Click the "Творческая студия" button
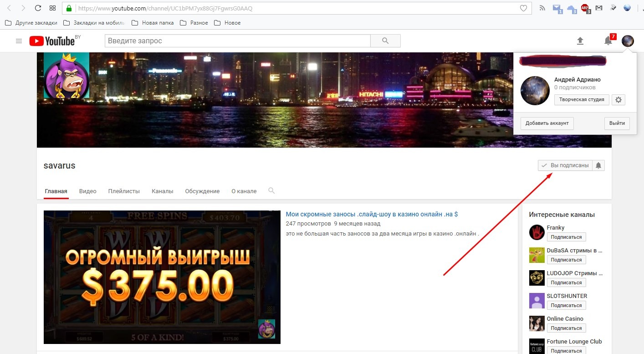 [x=581, y=100]
